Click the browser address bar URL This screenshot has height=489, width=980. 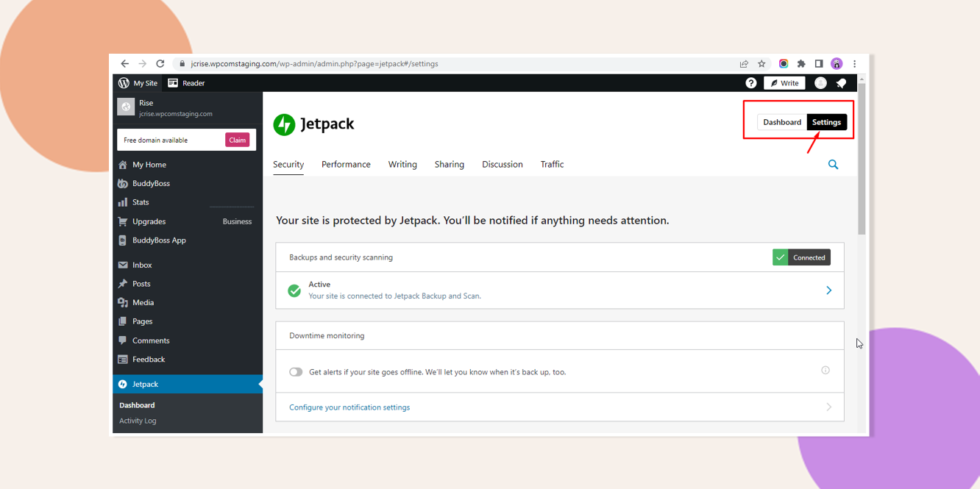[314, 64]
